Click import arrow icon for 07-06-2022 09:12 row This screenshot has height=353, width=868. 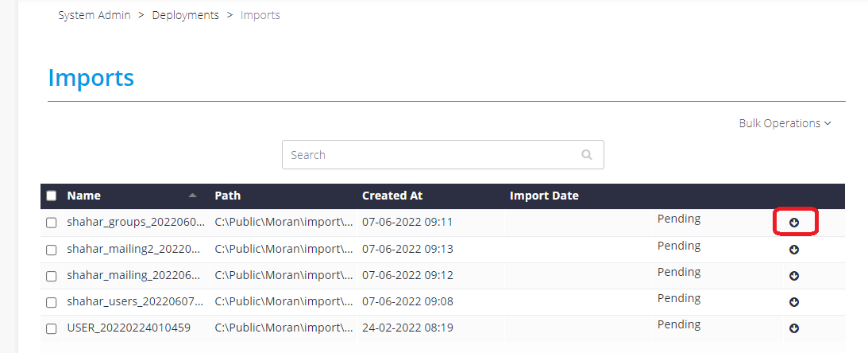coord(794,276)
